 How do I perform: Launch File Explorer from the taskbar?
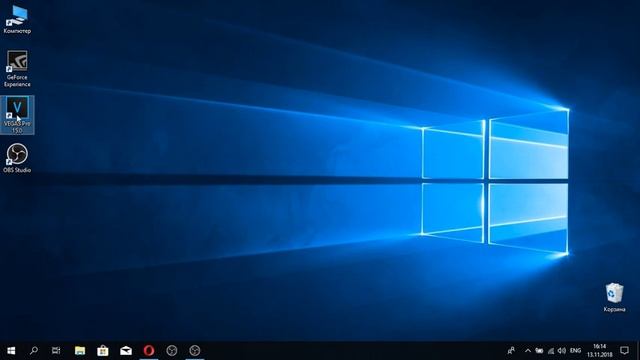80,351
